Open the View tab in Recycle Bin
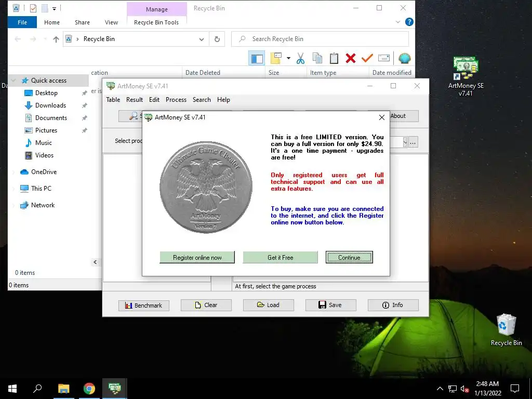532x399 pixels. (111, 22)
